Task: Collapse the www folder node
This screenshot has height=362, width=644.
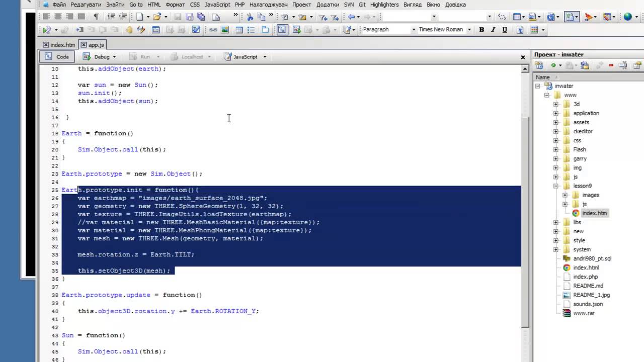Action: point(546,95)
